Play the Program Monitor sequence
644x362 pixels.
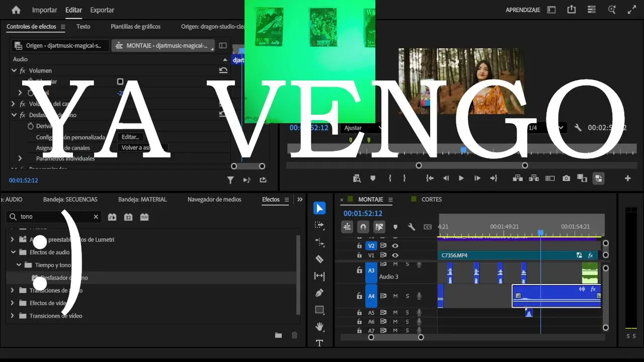pyautogui.click(x=461, y=178)
